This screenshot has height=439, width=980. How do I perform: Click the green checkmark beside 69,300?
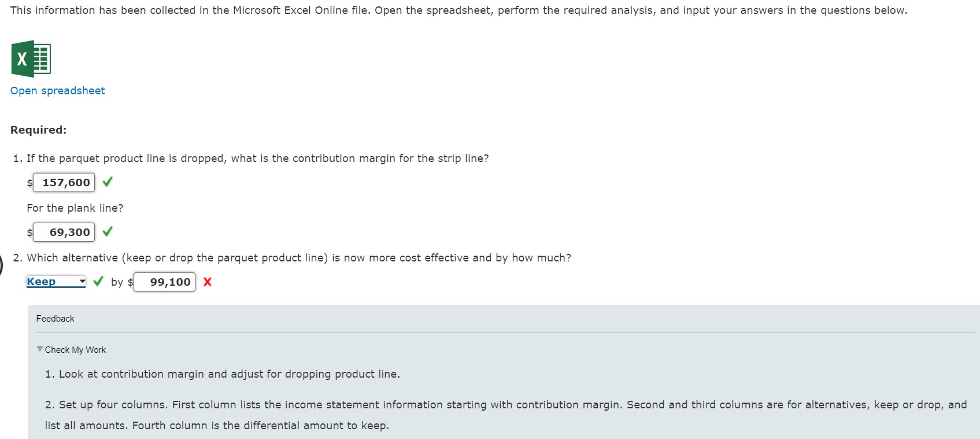pos(107,231)
